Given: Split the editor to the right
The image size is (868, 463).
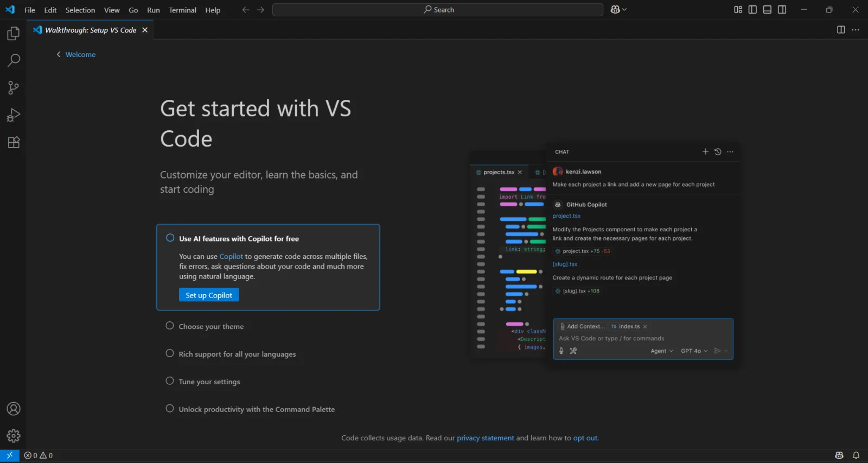Looking at the screenshot, I should 841,30.
